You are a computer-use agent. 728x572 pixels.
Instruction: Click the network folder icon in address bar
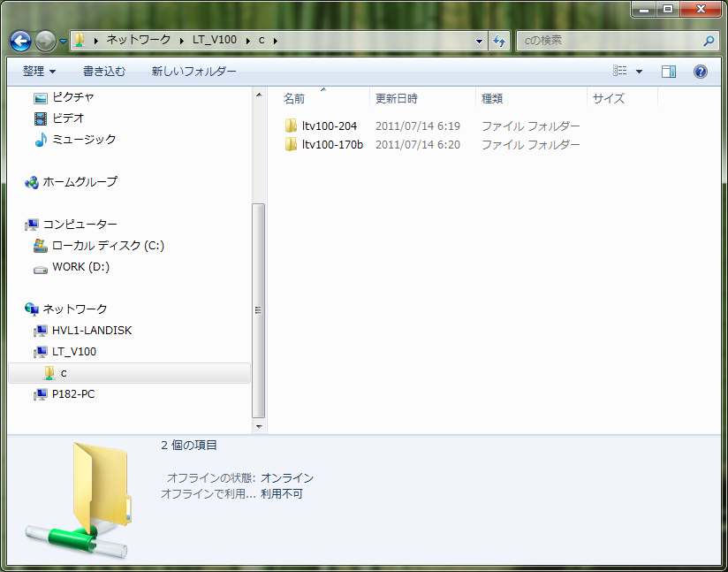80,40
